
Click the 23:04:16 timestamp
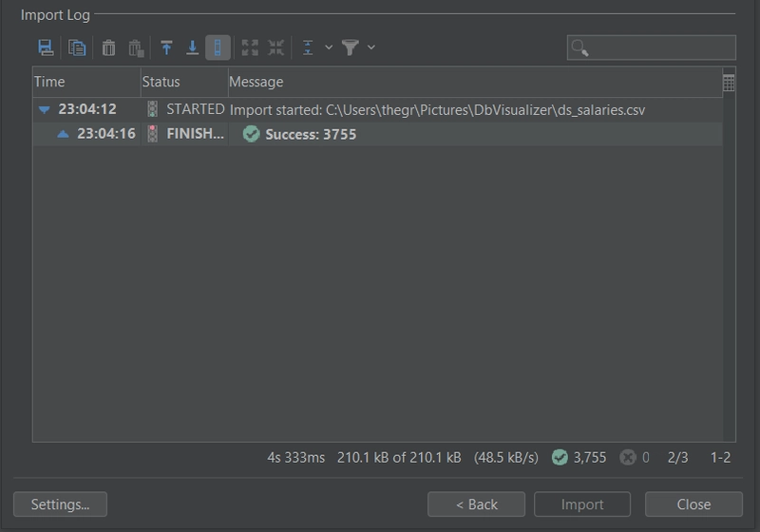106,133
